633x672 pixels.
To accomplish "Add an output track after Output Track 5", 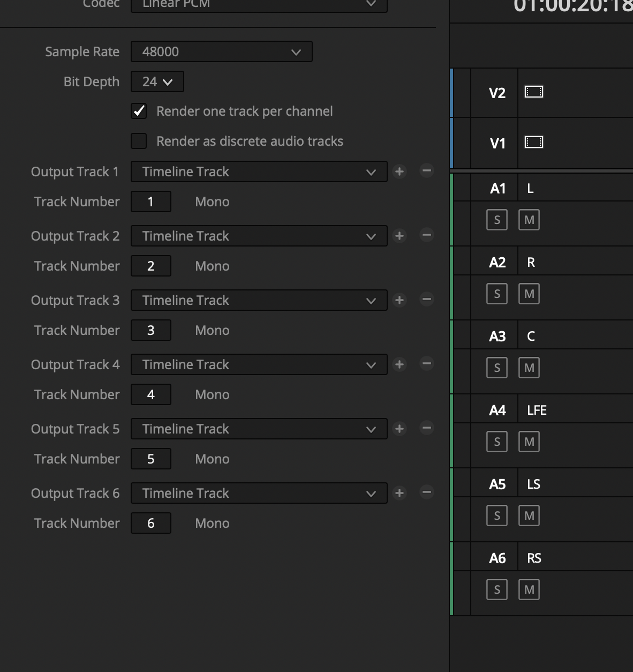I will click(x=400, y=429).
